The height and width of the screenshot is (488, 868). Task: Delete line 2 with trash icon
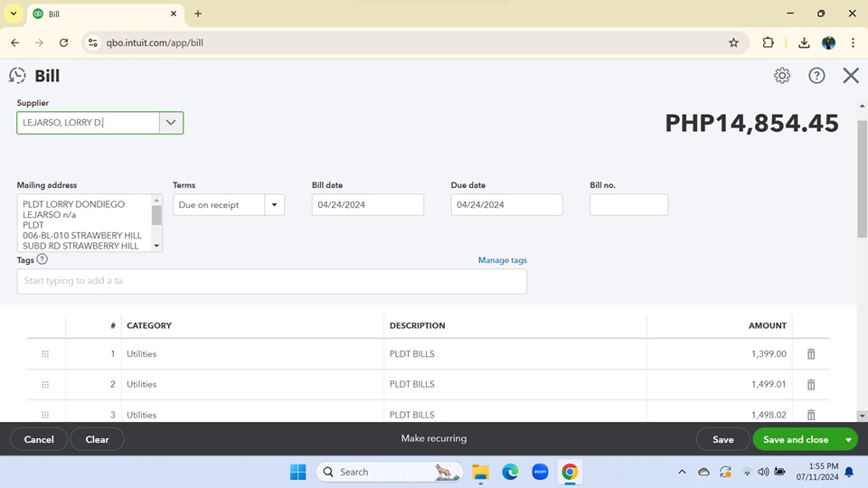[811, 385]
